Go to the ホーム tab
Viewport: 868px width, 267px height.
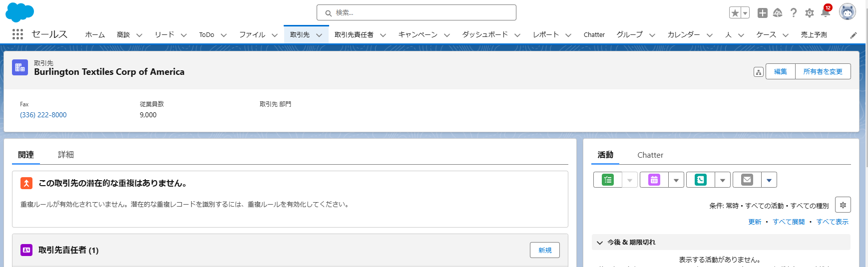tap(95, 34)
